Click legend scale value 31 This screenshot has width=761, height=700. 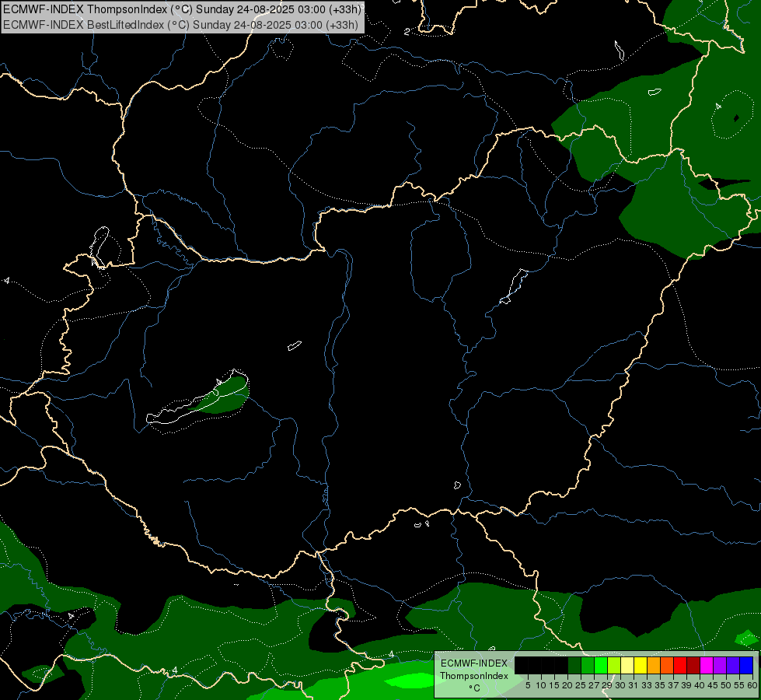click(634, 685)
